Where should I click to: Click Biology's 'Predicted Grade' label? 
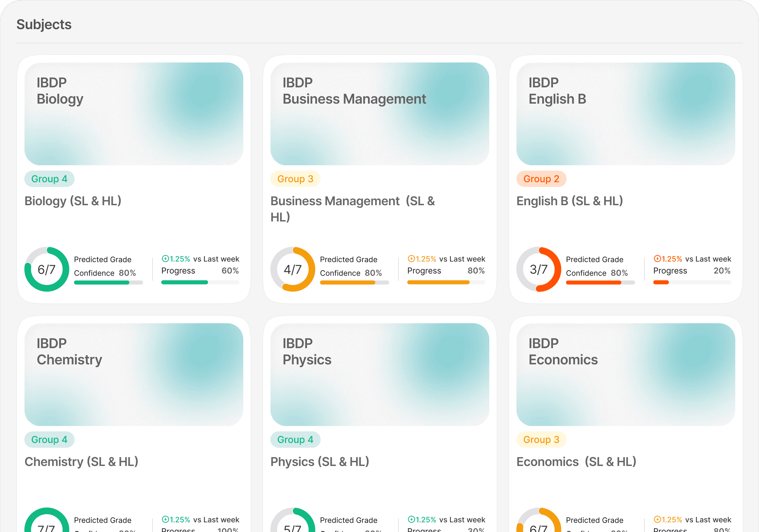[x=103, y=259]
